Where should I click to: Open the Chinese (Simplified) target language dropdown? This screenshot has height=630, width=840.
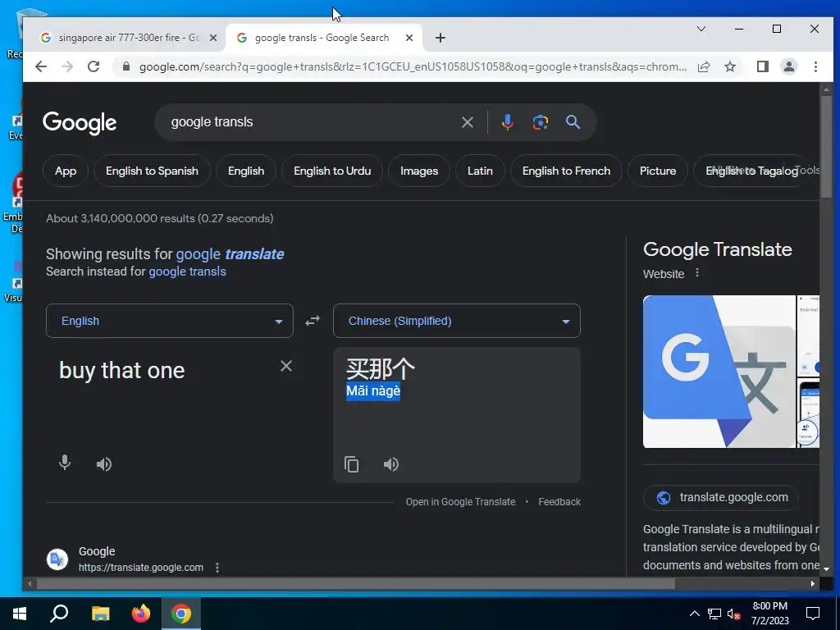coord(456,321)
